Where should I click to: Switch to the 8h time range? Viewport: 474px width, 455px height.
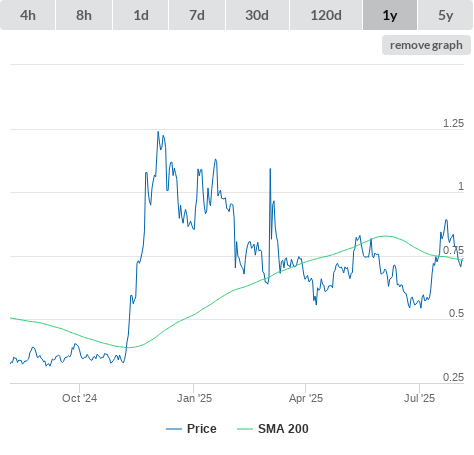tap(84, 15)
